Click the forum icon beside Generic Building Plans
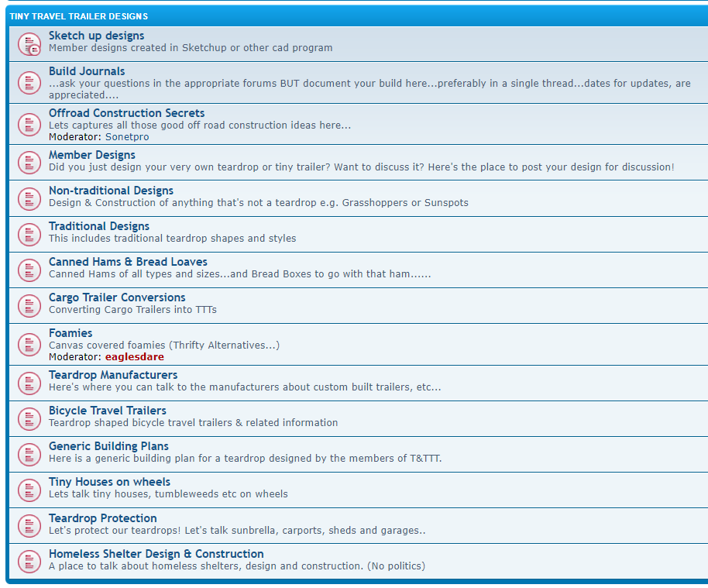This screenshot has width=708, height=588. pyautogui.click(x=29, y=454)
